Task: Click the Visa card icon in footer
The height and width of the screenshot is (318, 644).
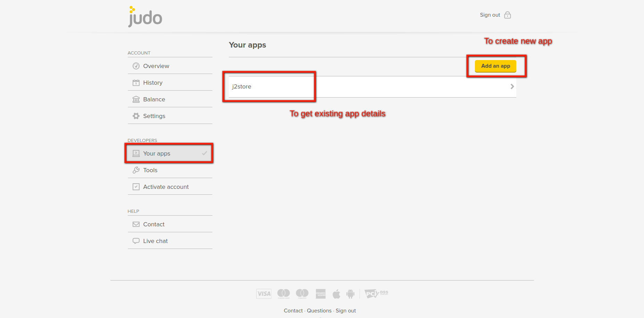Action: pos(264,294)
